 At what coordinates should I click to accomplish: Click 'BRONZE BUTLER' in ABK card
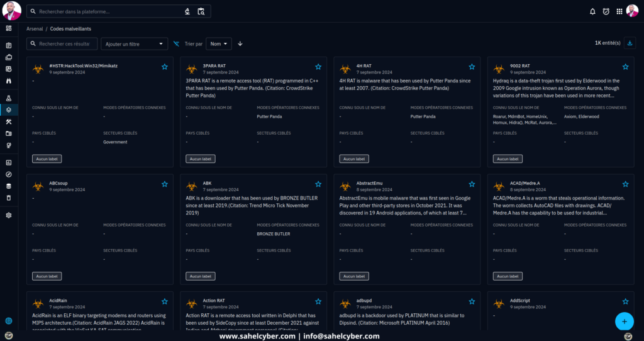coord(274,234)
